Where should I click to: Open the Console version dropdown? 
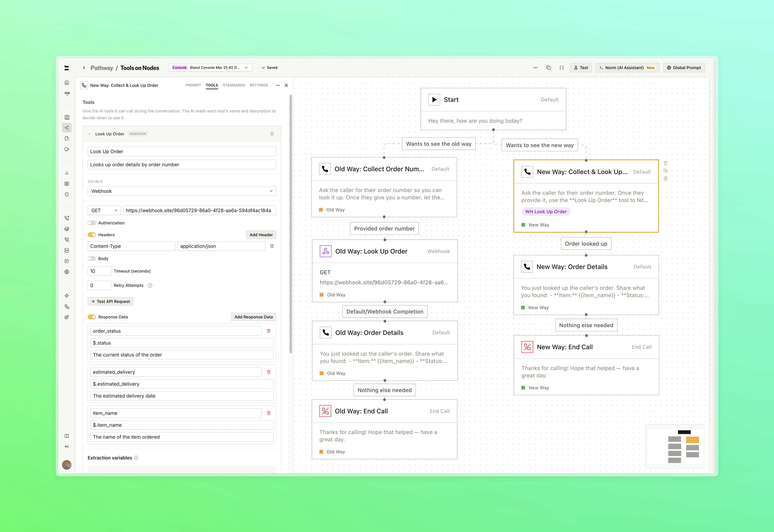[x=210, y=68]
